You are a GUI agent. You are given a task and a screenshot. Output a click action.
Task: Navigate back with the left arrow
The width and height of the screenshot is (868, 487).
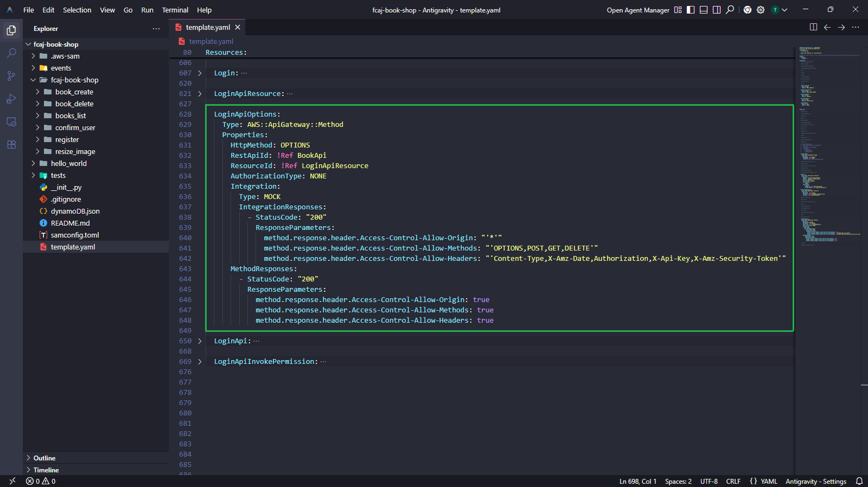click(827, 27)
